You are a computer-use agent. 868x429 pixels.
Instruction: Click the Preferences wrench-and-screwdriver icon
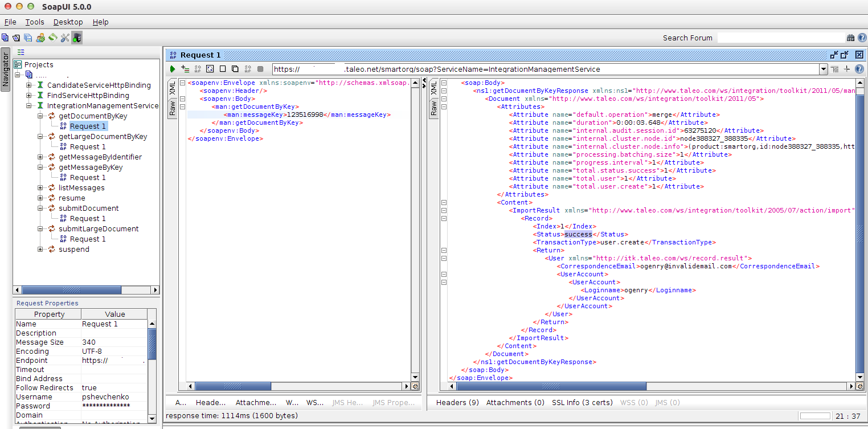[64, 38]
